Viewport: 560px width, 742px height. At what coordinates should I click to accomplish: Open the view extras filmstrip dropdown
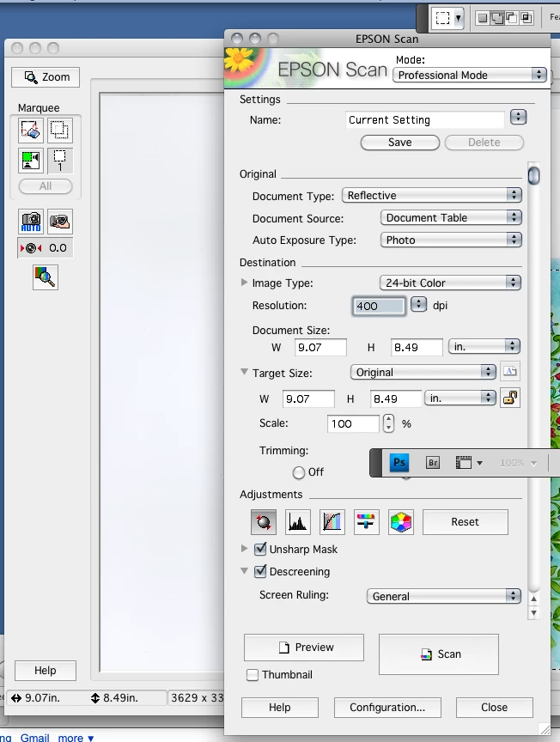coord(469,463)
